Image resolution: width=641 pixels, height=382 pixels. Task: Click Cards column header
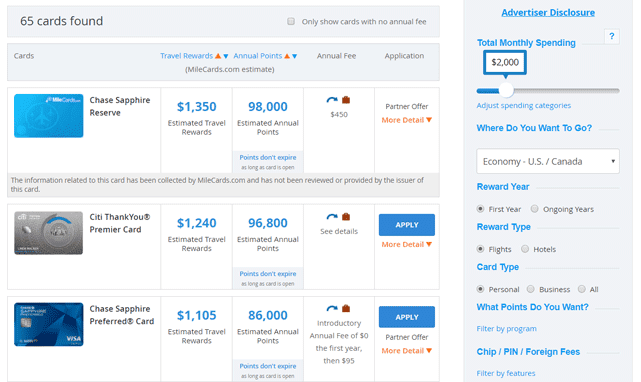click(x=24, y=56)
